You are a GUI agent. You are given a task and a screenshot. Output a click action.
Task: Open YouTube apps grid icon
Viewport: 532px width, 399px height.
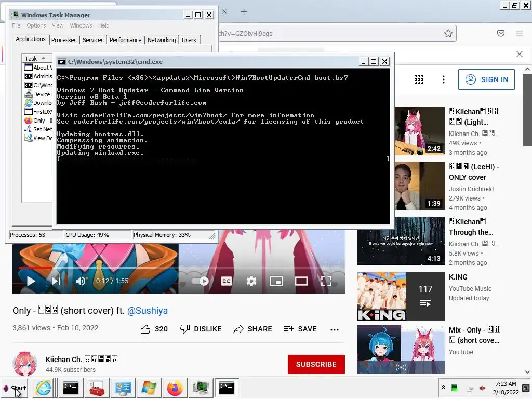[x=419, y=79]
